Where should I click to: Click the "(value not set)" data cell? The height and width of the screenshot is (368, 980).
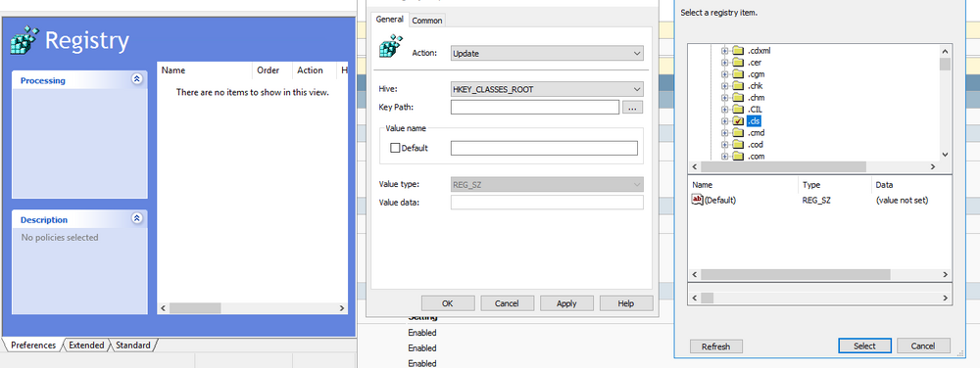902,201
